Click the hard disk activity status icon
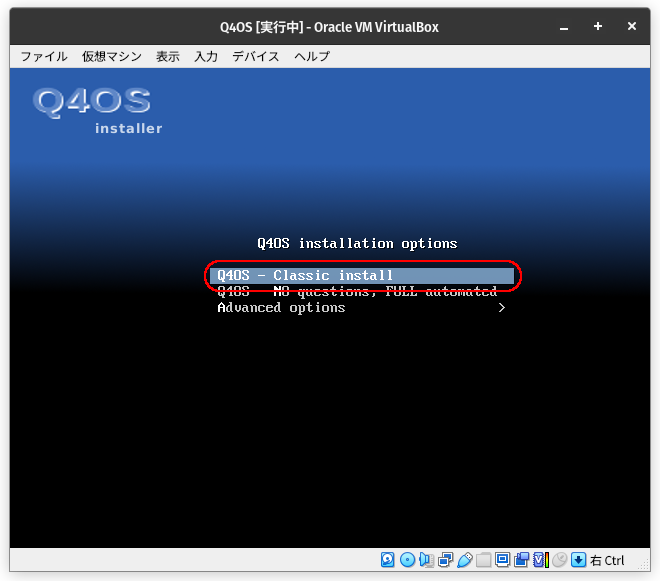 point(387,560)
